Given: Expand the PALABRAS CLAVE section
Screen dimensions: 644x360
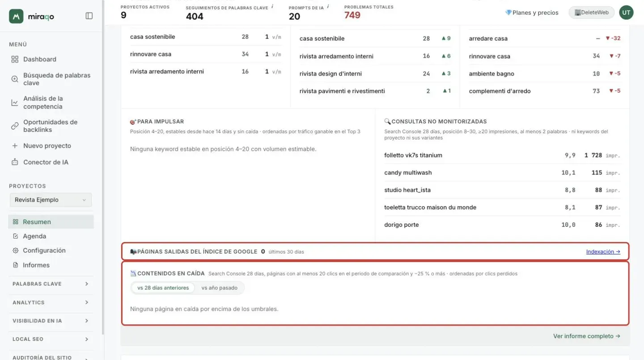Looking at the screenshot, I should [51, 284].
